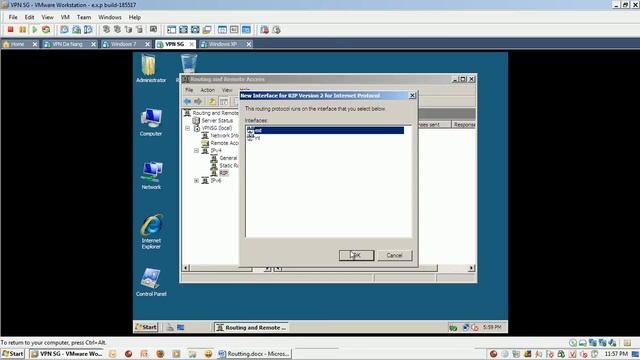The height and width of the screenshot is (360, 640).
Task: Click the back arrow in Routing and Remote Access toolbar
Action: click(187, 101)
